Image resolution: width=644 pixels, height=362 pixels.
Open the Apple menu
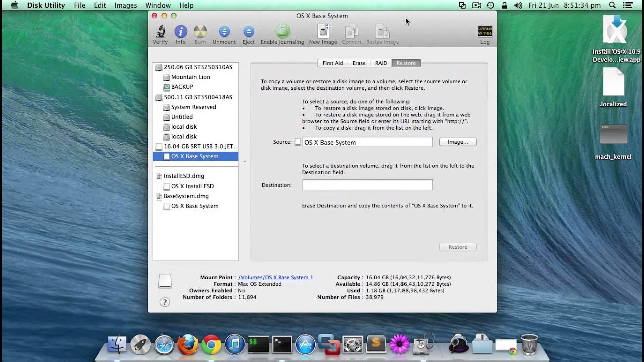14,5
